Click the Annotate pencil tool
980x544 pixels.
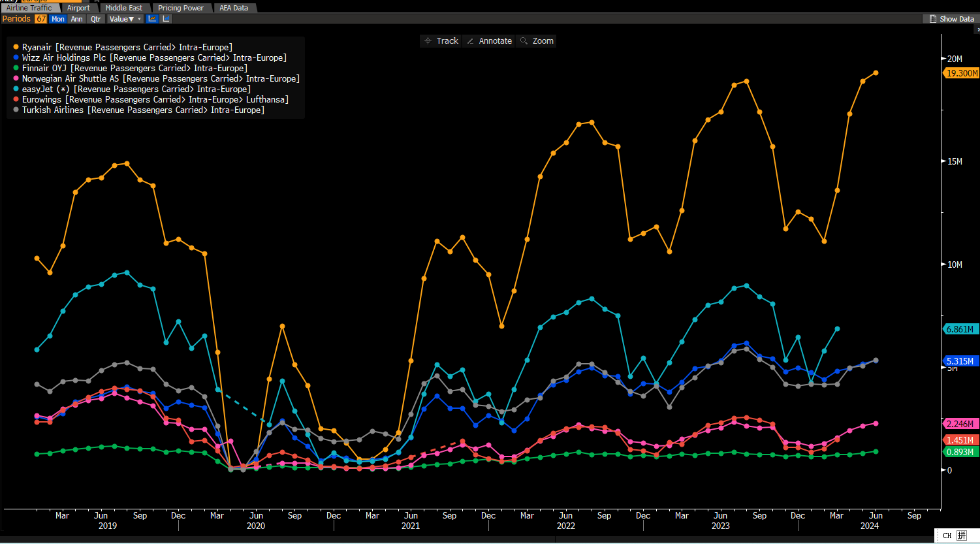click(x=489, y=40)
